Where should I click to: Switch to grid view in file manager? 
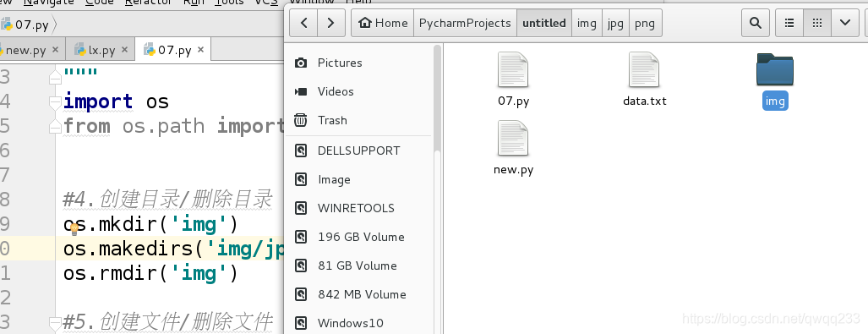point(817,23)
